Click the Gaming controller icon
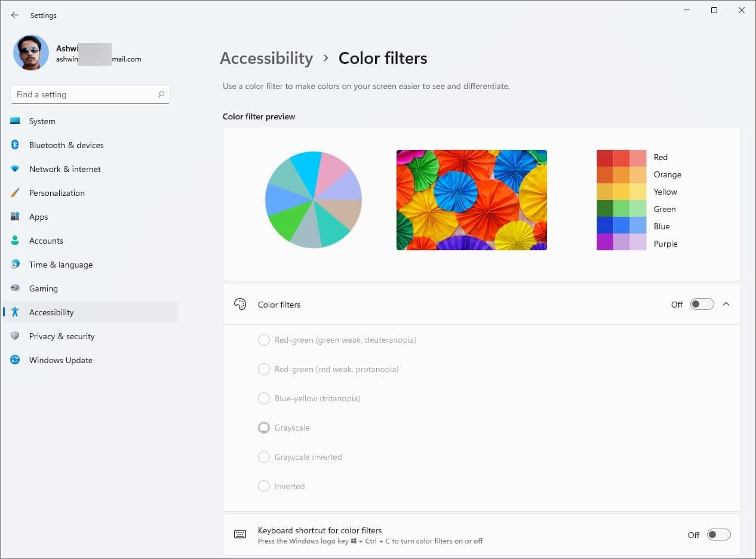 (16, 288)
